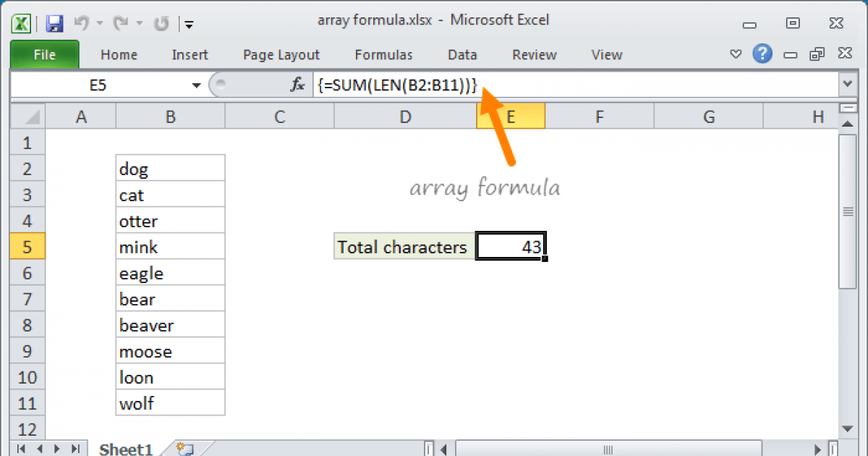The height and width of the screenshot is (456, 868).
Task: Select cell B7 containing bear
Action: (x=170, y=298)
